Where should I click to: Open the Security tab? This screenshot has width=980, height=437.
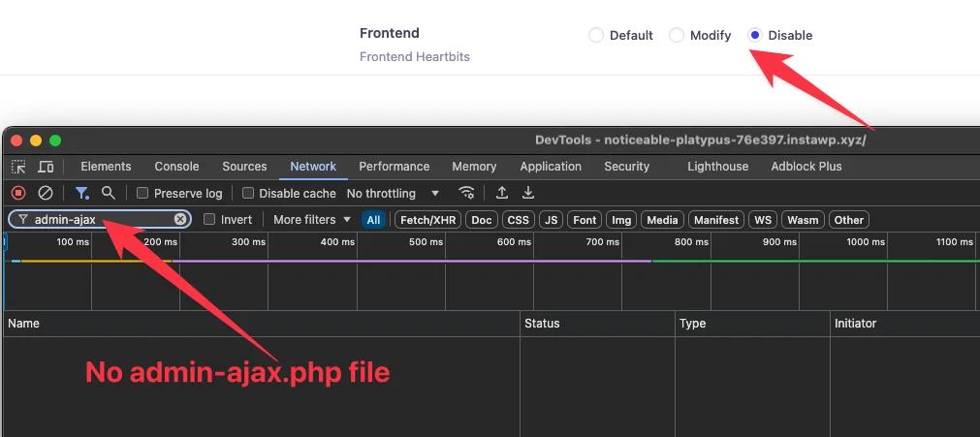coord(627,167)
